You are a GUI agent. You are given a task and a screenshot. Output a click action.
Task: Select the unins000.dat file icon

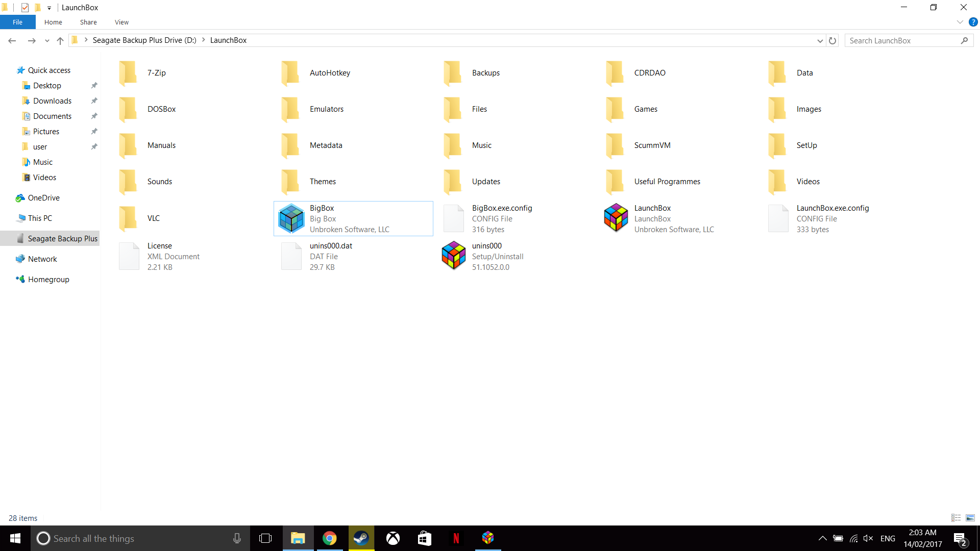[x=291, y=256]
